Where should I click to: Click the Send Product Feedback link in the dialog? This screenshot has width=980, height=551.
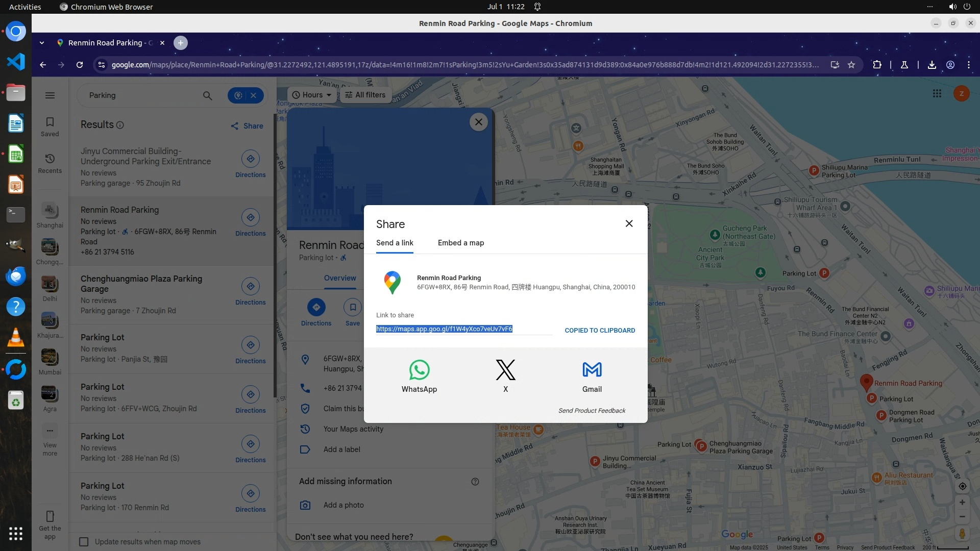(592, 411)
